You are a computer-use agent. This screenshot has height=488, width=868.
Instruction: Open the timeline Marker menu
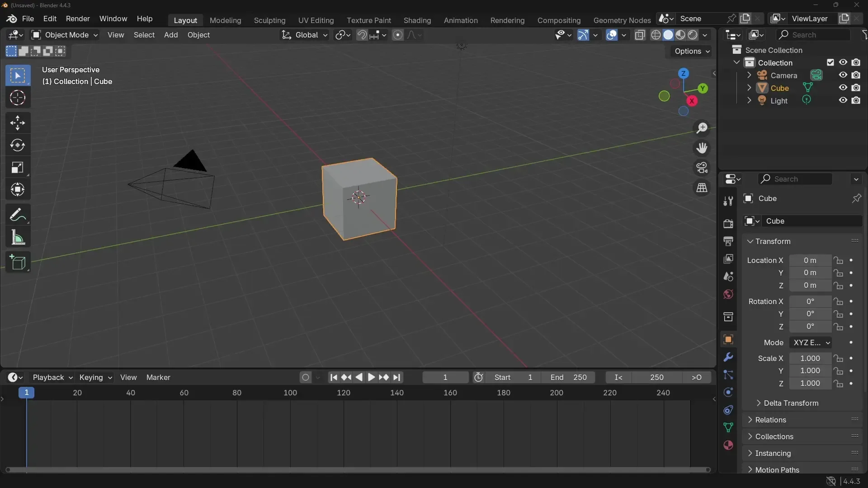[158, 377]
